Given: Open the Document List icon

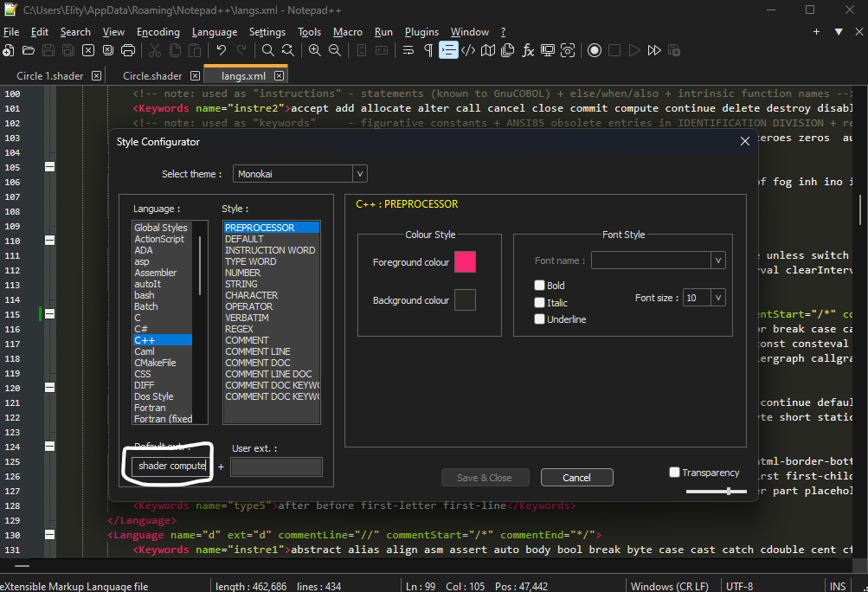Looking at the screenshot, I should [508, 50].
